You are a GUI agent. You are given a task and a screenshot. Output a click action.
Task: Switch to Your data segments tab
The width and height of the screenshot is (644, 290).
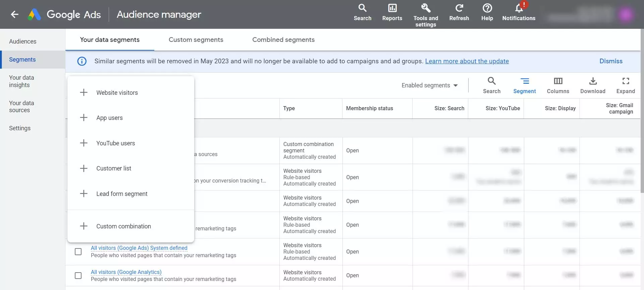110,40
